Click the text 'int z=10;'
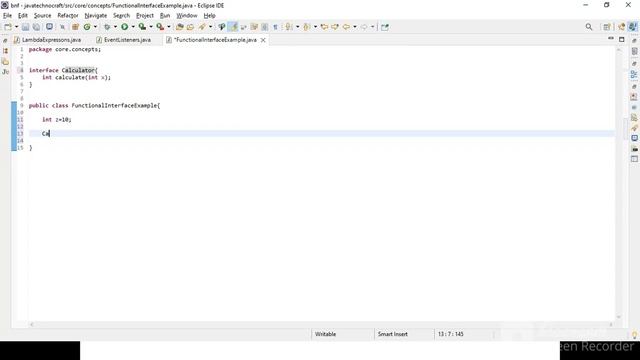 (57, 120)
